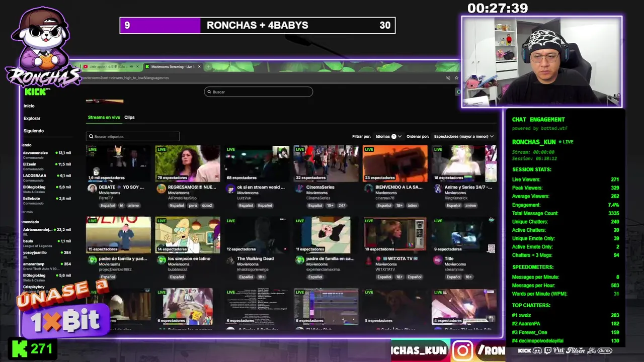This screenshot has width=644, height=362.
Task: Open the BIENVENIDO A LA SA... stream thumbnail
Action: [x=395, y=163]
